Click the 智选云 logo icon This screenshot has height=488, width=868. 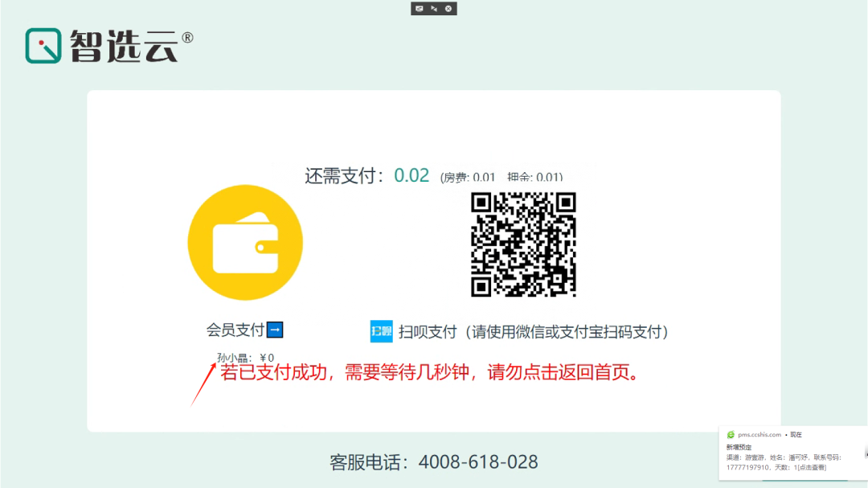(x=43, y=45)
